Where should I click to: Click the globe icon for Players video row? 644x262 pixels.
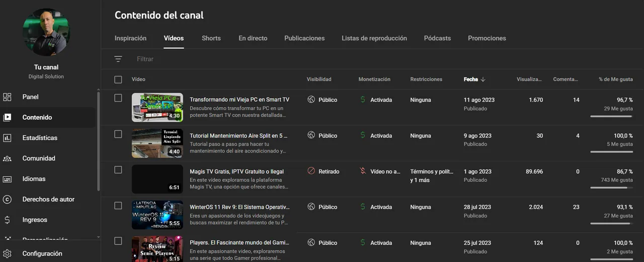pyautogui.click(x=311, y=242)
